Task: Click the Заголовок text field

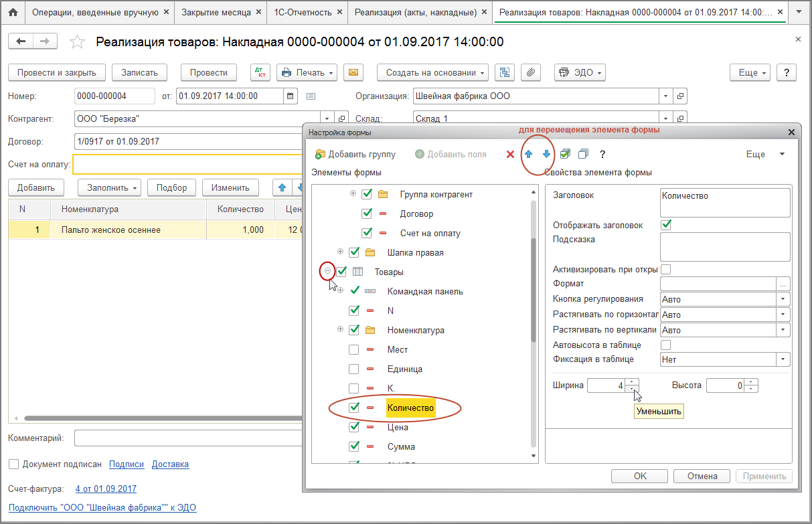Action: (724, 202)
